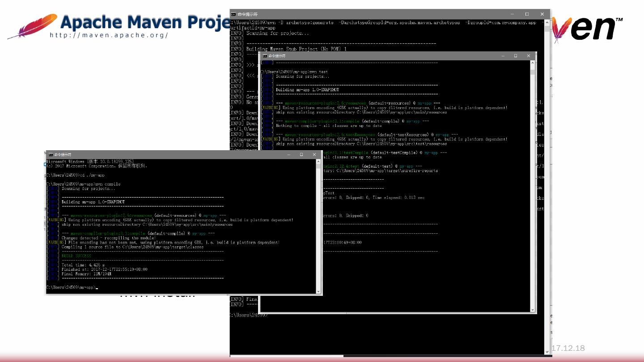This screenshot has height=362, width=644.
Task: Minimize the mvn test command prompt window
Action: [503, 56]
